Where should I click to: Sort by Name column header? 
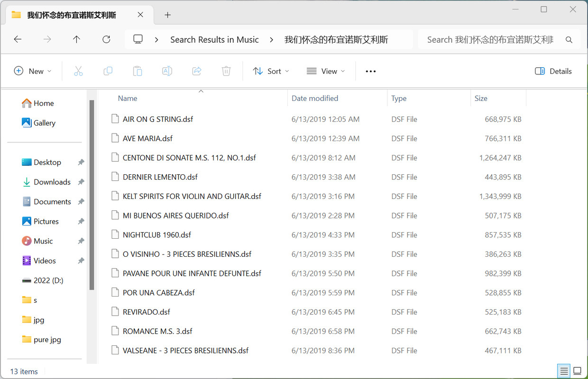click(128, 99)
